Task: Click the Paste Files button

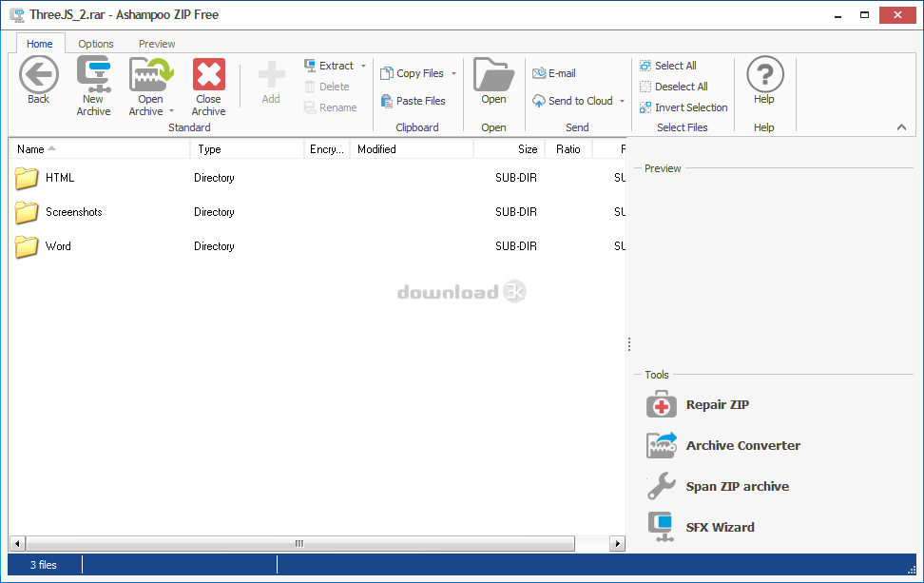Action: tap(414, 100)
